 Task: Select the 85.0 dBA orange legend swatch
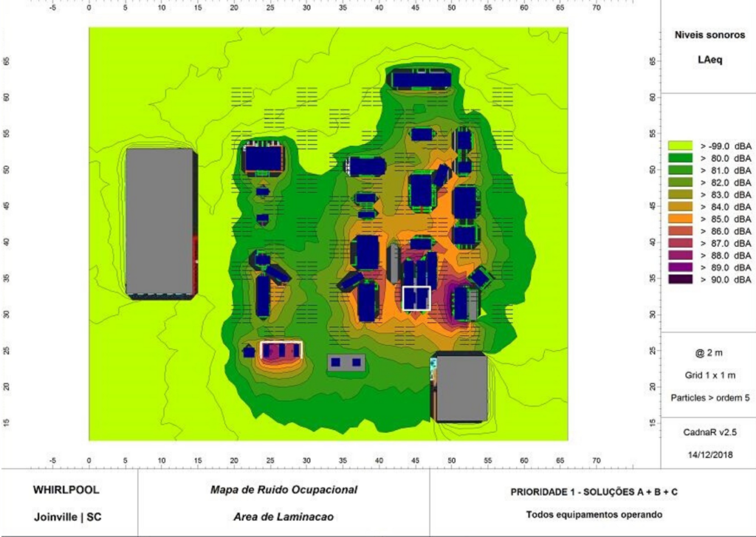pyautogui.click(x=679, y=219)
